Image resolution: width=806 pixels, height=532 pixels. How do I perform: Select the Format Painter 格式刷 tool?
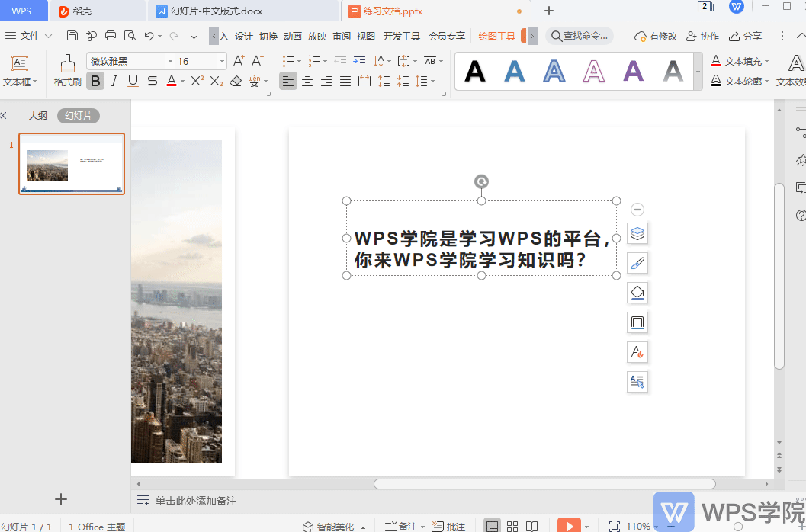point(68,71)
